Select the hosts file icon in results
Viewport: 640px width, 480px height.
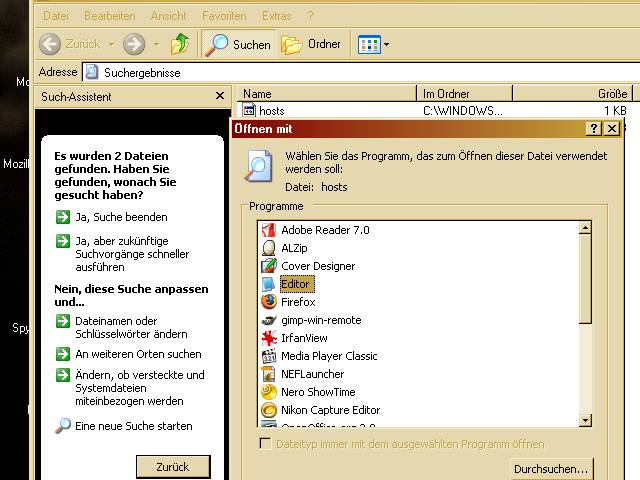tap(249, 110)
